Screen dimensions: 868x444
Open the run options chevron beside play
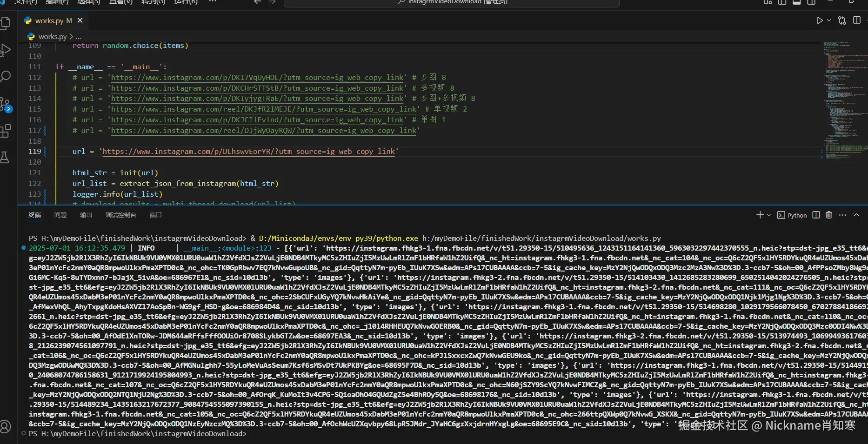tap(829, 20)
